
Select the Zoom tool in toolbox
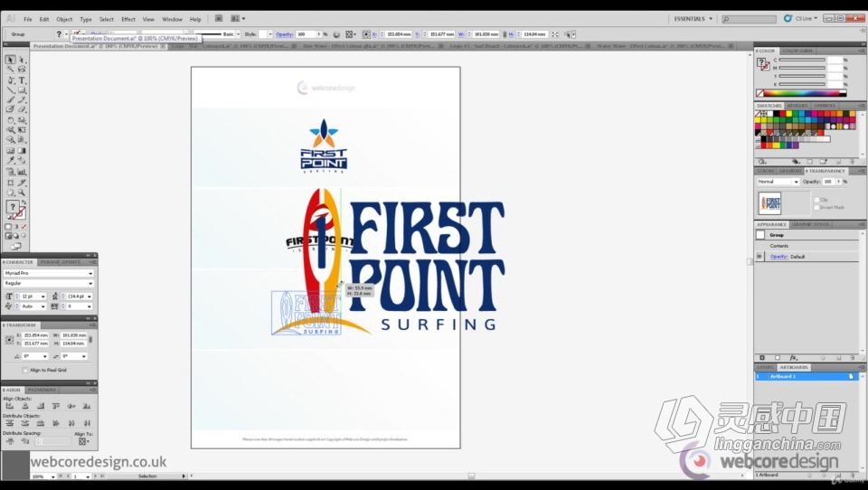22,193
